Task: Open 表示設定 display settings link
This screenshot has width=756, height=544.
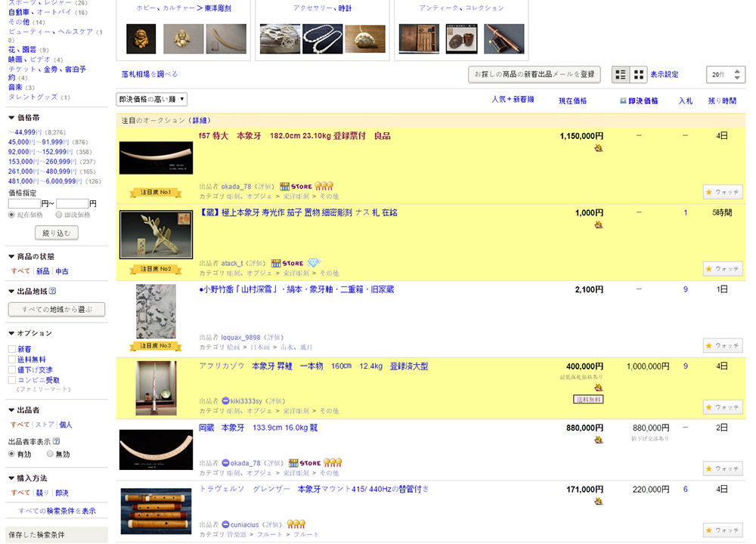Action: tap(664, 75)
